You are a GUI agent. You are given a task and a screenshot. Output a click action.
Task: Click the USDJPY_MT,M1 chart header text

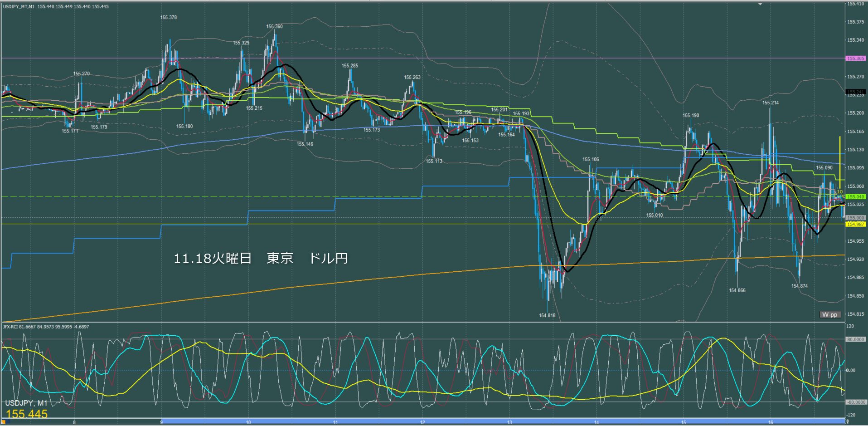56,7
